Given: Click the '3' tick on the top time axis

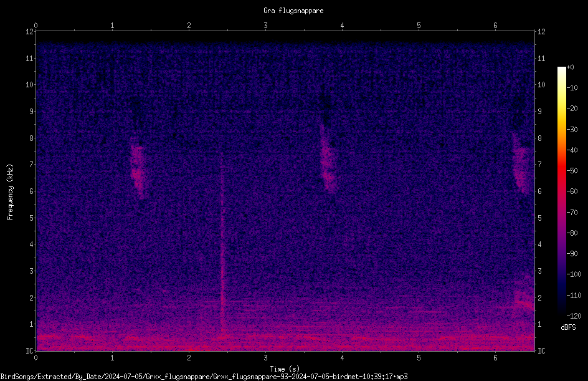Looking at the screenshot, I should pos(265,26).
